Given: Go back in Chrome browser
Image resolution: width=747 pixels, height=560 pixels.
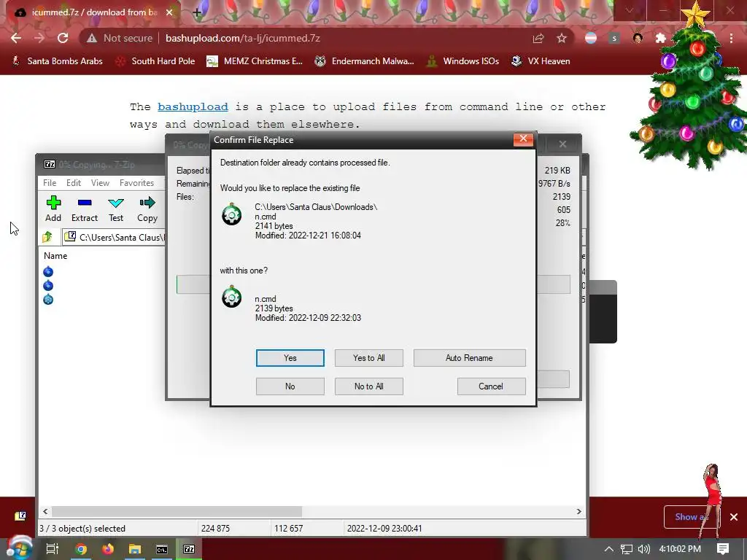Looking at the screenshot, I should click(x=16, y=38).
